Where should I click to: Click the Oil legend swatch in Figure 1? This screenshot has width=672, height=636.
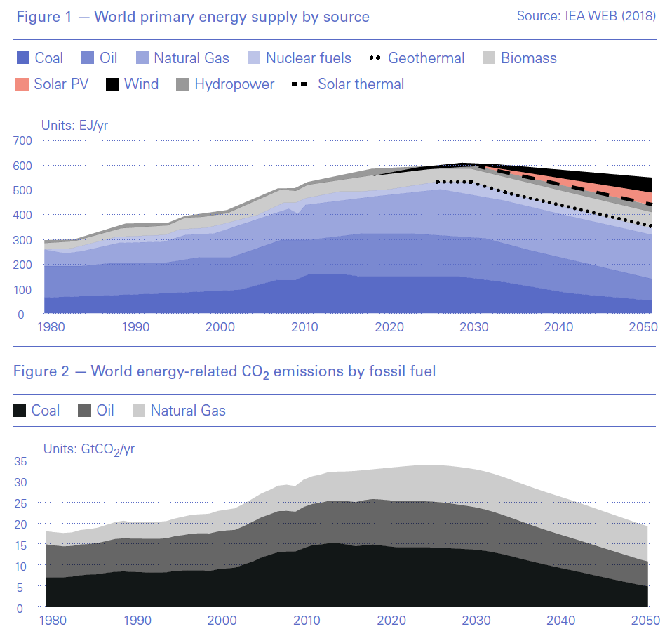click(x=88, y=58)
